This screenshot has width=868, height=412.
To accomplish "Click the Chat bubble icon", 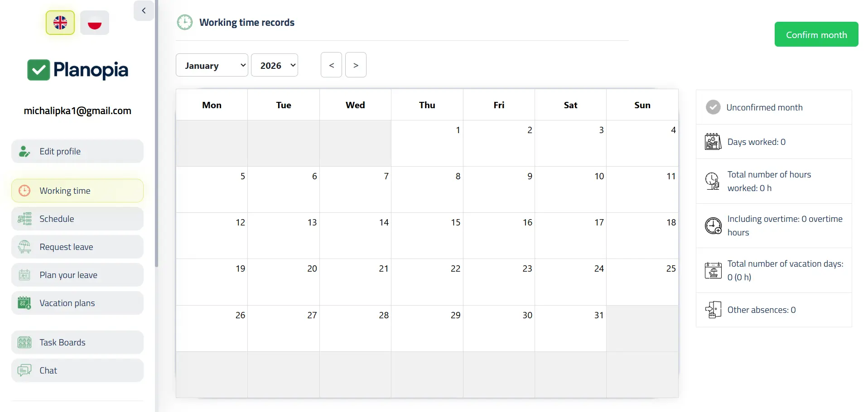I will pos(24,370).
